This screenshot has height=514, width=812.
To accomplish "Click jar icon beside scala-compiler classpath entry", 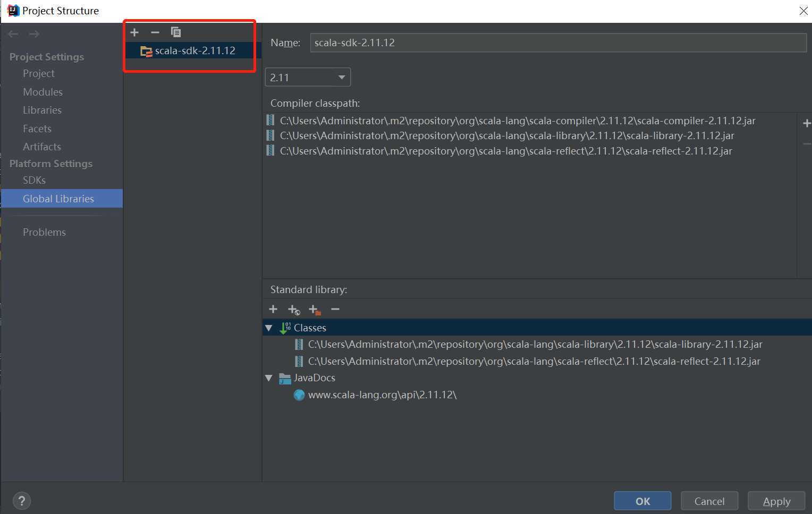I will pyautogui.click(x=270, y=121).
